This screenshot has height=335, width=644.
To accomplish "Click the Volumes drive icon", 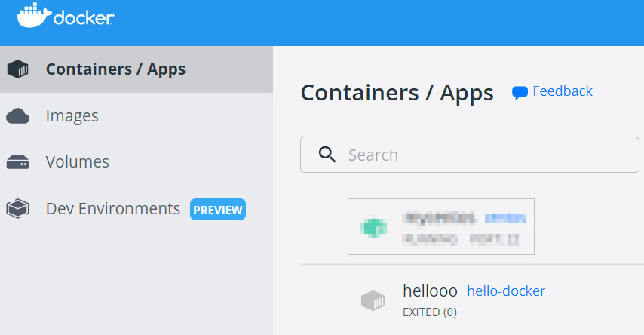I will (x=18, y=162).
